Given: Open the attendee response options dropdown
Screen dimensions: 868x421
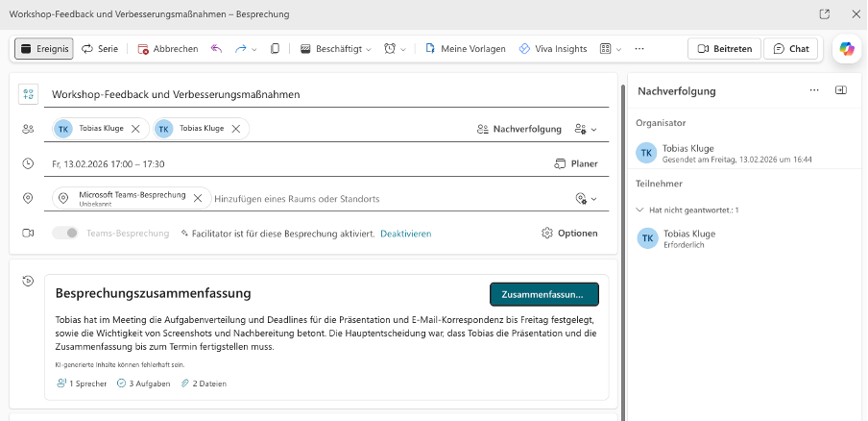Looking at the screenshot, I should tap(585, 129).
